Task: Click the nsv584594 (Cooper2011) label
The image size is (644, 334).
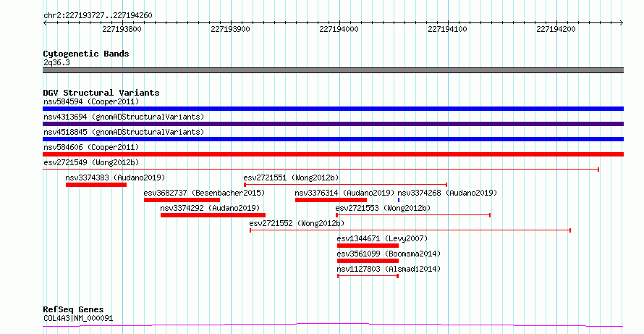Action: (x=91, y=101)
